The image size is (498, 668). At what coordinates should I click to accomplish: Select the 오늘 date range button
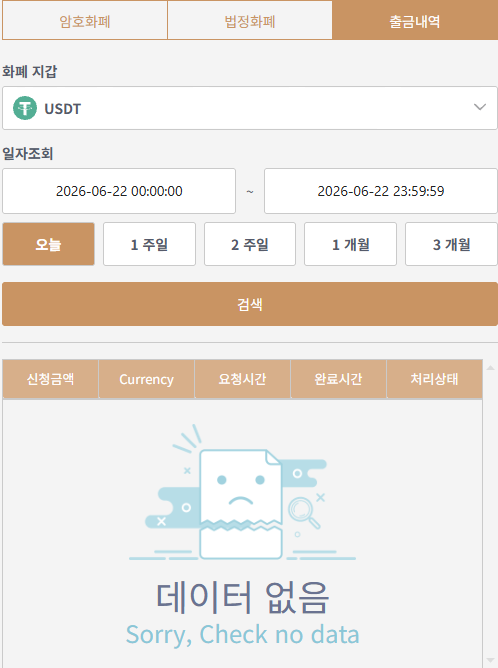point(49,244)
